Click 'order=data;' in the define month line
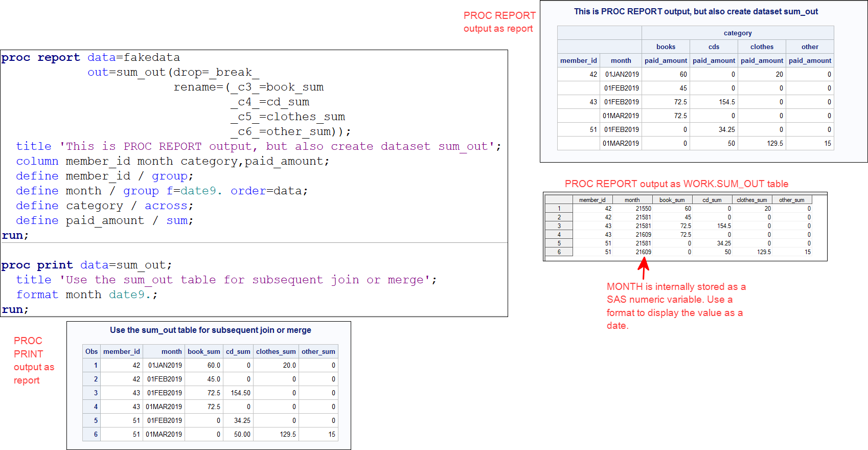Screen dimensions: 868x450 (x=269, y=191)
